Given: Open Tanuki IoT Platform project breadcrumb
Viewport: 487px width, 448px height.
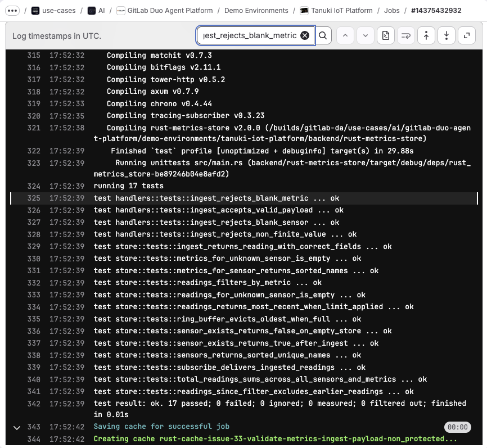Looking at the screenshot, I should tap(336, 11).
